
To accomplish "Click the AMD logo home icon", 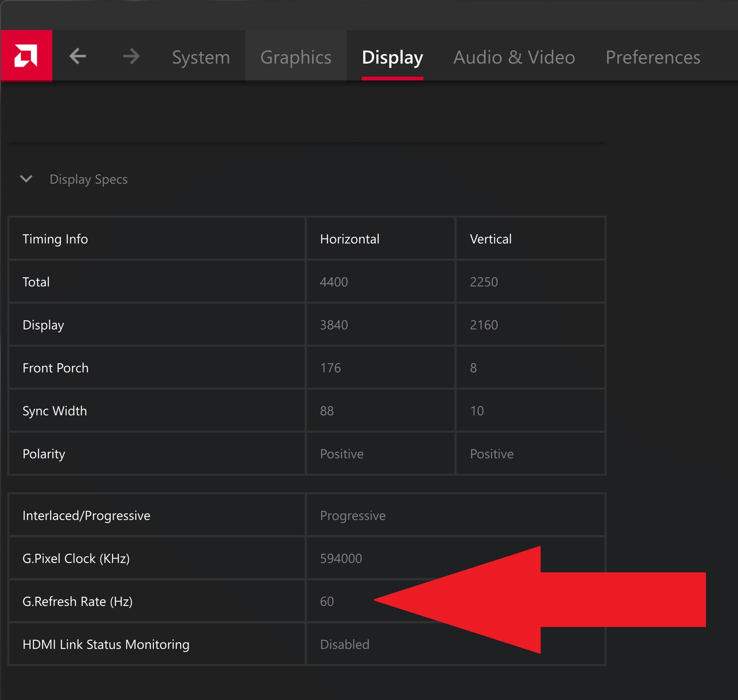I will coord(26,56).
